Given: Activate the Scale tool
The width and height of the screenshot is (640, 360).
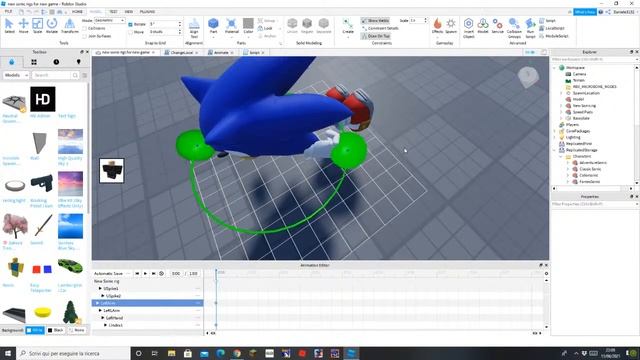Looking at the screenshot, I should point(37,26).
